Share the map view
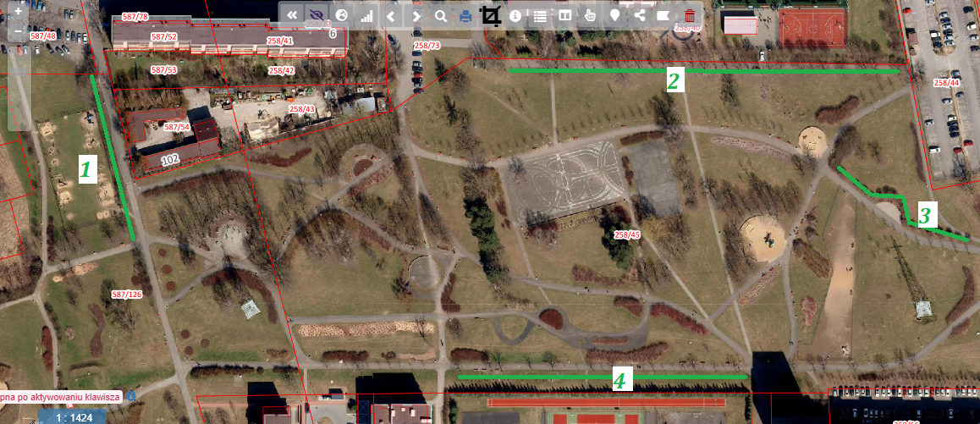Viewport: 980px width, 424px height. point(640,15)
